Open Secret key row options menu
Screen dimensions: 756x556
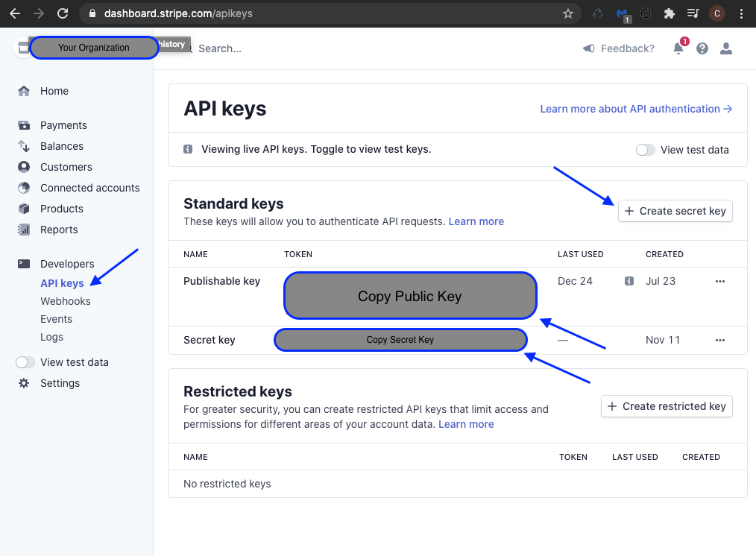click(x=719, y=340)
